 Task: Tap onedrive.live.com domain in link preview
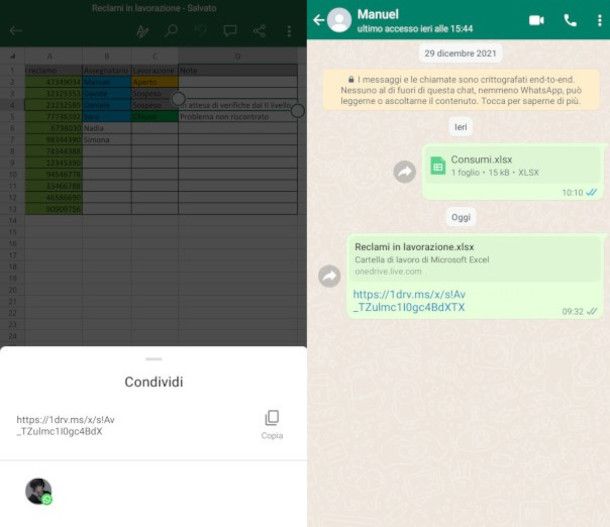(x=388, y=271)
